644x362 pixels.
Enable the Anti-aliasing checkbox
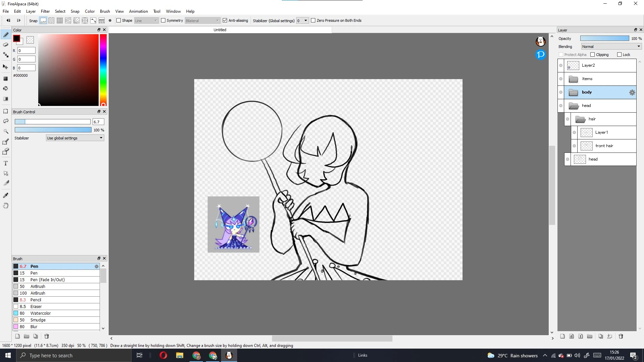225,20
